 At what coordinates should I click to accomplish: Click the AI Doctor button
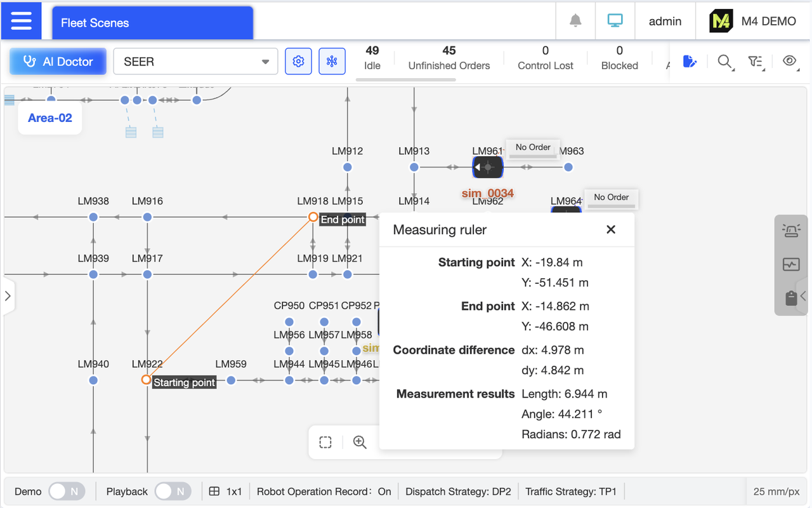(57, 61)
